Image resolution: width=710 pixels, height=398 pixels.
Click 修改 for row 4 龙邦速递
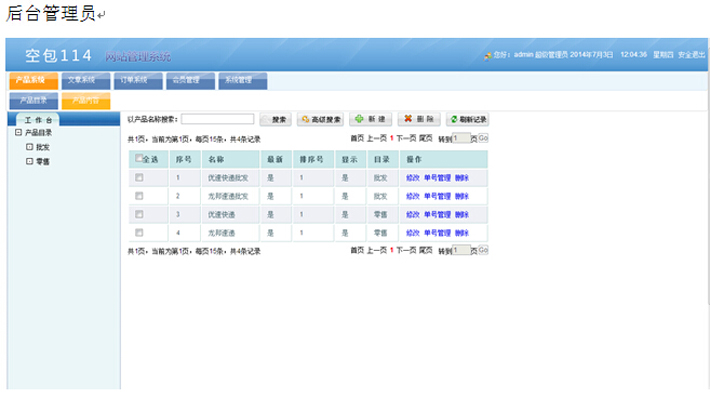point(413,233)
